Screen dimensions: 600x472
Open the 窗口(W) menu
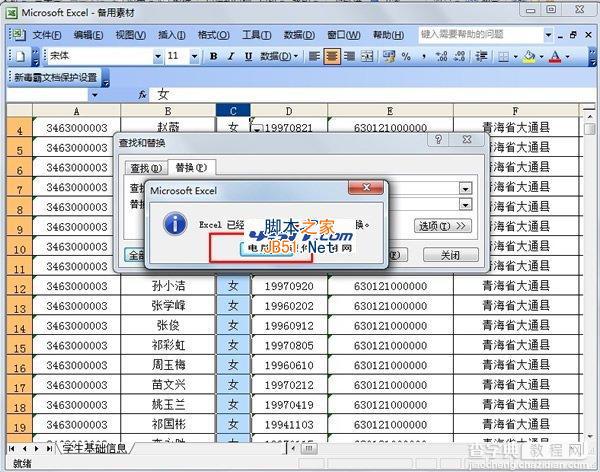(344, 35)
